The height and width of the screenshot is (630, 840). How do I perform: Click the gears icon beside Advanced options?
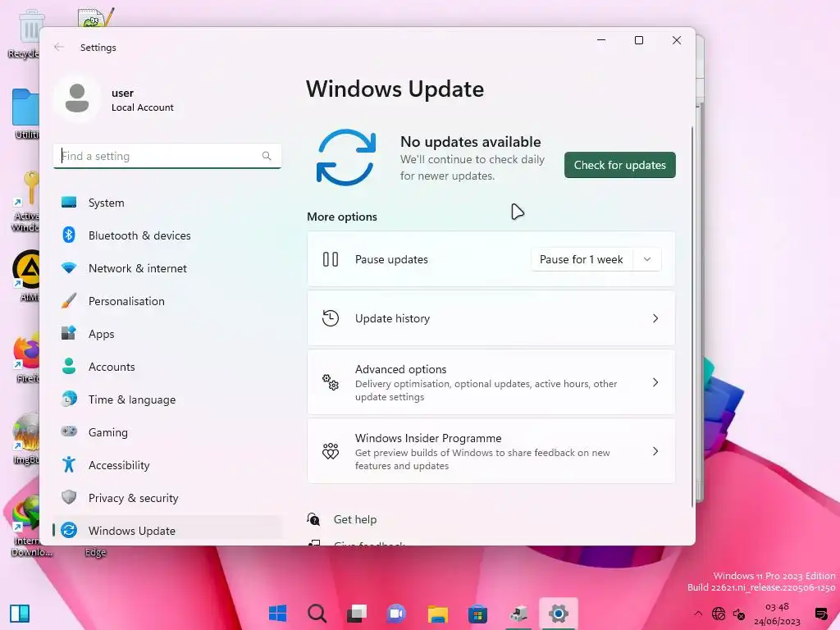tap(331, 382)
